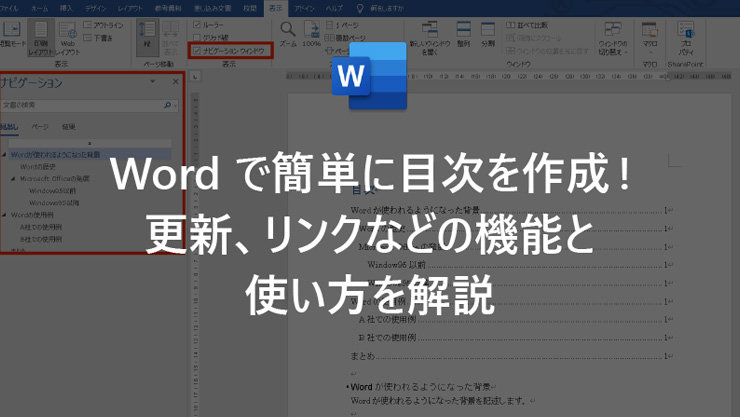
Task: Open the File (ファイル) tab
Action: (x=8, y=8)
